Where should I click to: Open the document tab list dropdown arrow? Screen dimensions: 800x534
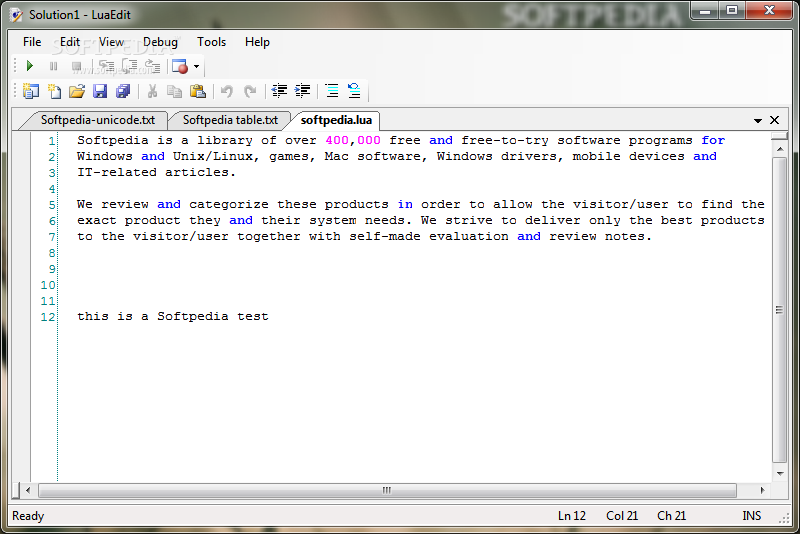pyautogui.click(x=758, y=121)
